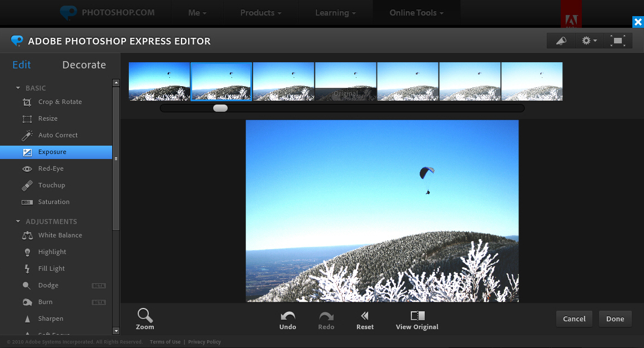Viewport: 644px width, 348px height.
Task: Select the Original exposure thumbnail
Action: (x=346, y=82)
